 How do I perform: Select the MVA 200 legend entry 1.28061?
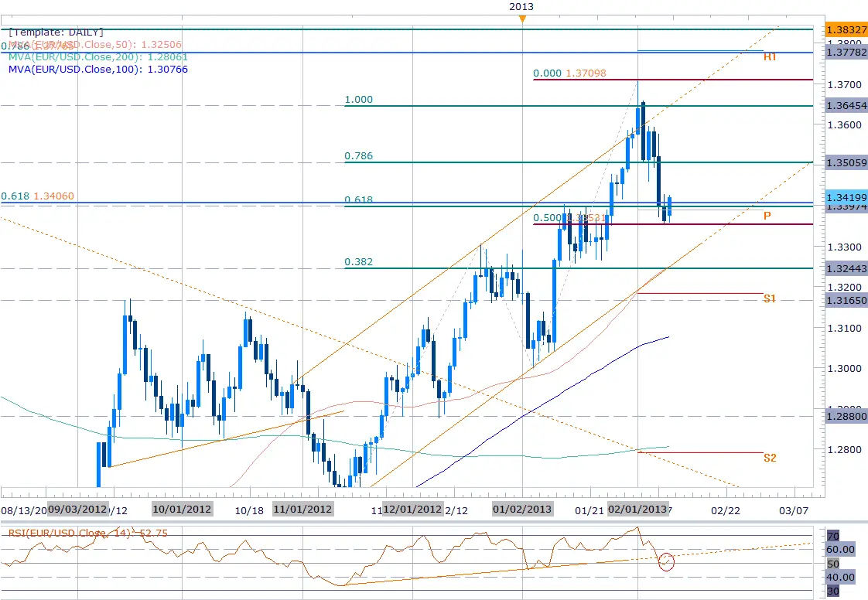98,57
